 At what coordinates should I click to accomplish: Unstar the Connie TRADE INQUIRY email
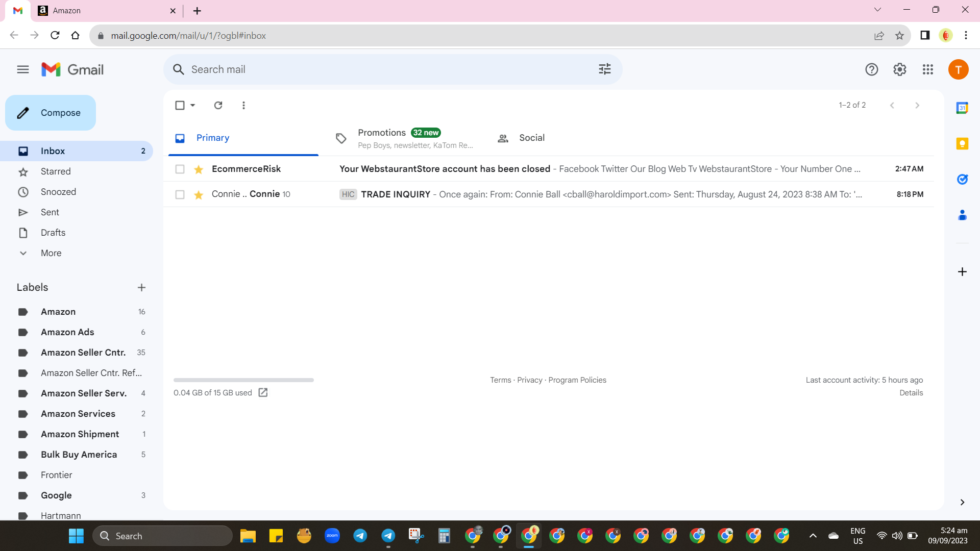[x=199, y=195]
